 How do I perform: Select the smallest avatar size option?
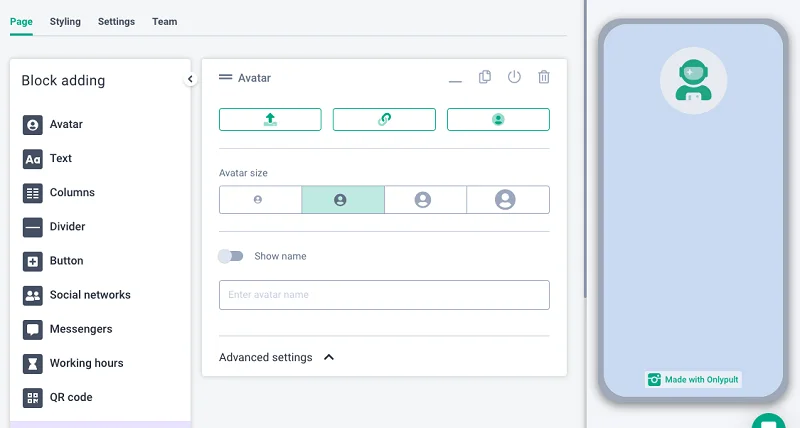click(259, 200)
